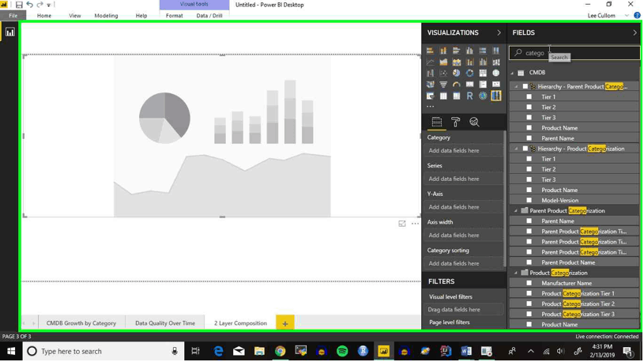Click the highlighted custom column visual

tap(496, 96)
